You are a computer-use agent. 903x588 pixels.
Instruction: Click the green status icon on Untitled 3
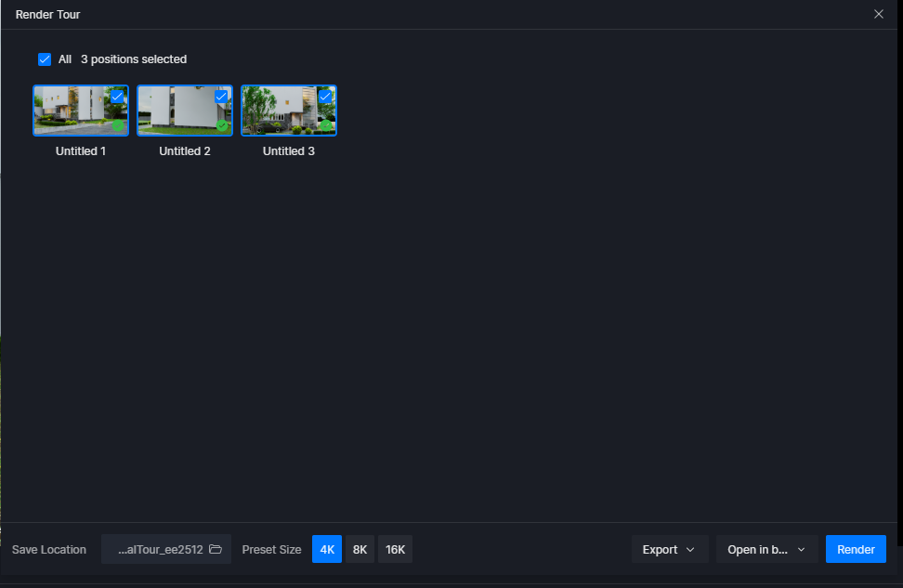[x=326, y=125]
